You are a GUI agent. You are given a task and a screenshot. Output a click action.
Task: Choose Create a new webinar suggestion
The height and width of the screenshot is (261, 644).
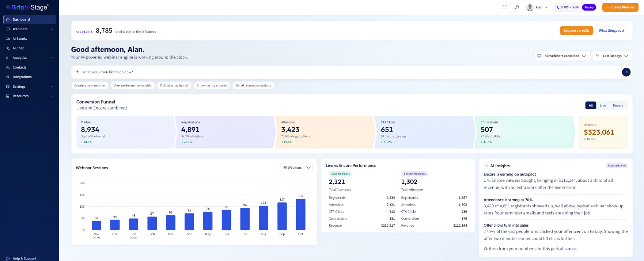(90, 85)
